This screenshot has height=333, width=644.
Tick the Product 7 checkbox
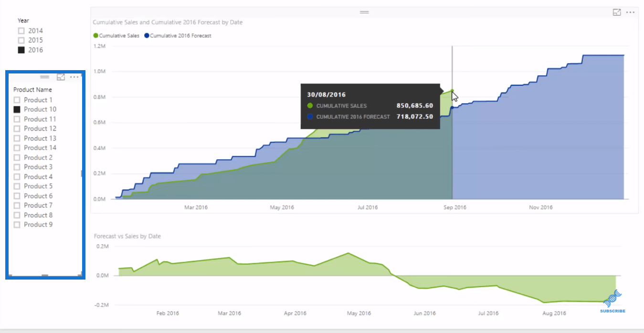(17, 205)
